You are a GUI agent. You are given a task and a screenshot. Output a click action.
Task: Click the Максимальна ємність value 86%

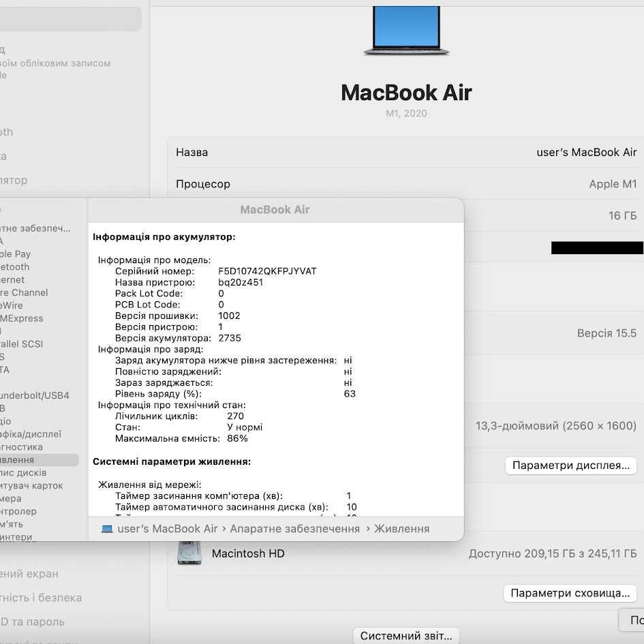(x=237, y=438)
